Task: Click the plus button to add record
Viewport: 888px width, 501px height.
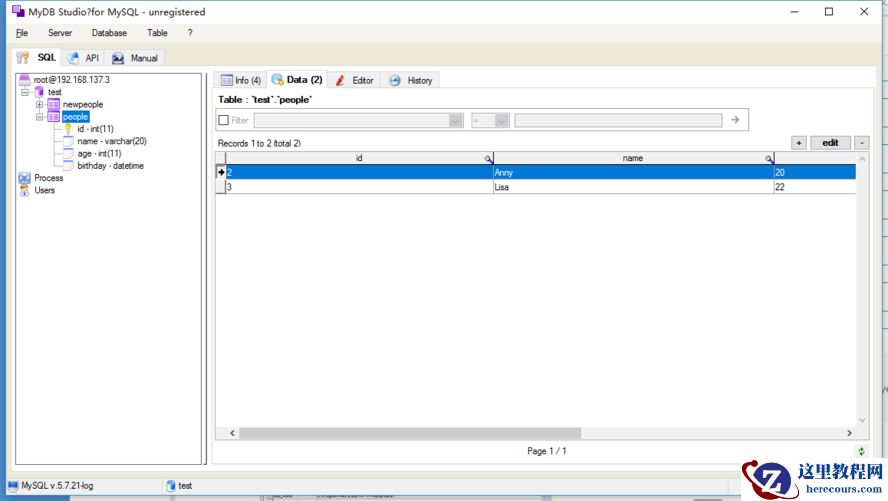Action: point(799,143)
